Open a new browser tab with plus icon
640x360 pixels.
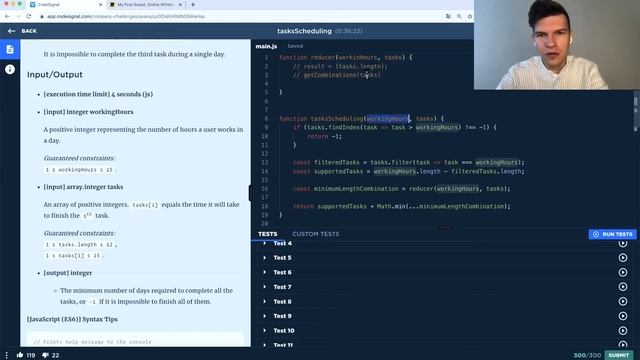[193, 4]
